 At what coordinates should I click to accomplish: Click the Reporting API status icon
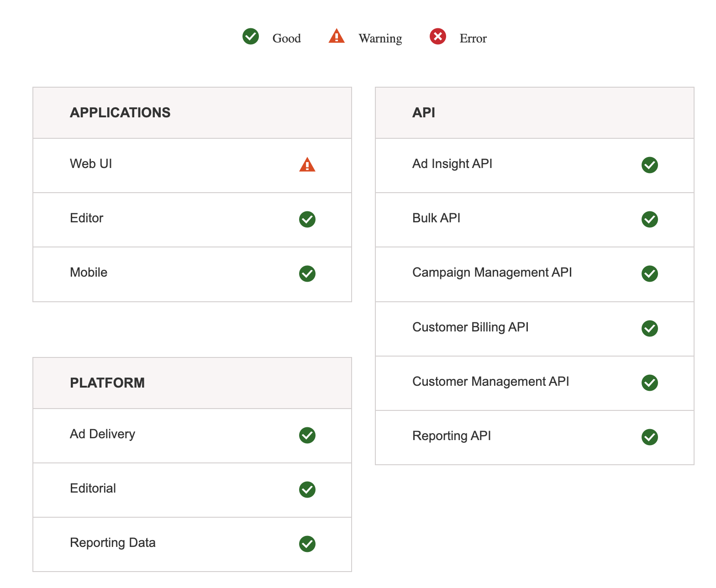click(x=649, y=437)
